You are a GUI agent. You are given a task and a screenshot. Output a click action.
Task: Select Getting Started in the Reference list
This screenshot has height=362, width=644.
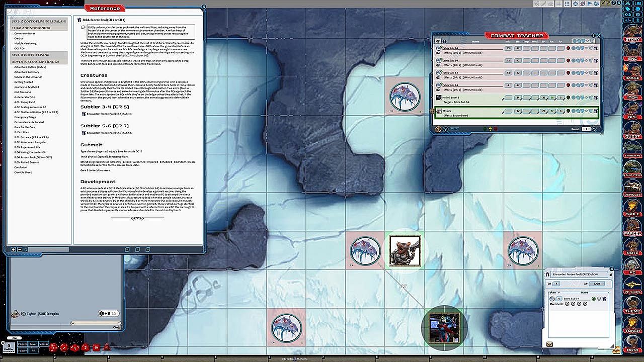coord(24,82)
